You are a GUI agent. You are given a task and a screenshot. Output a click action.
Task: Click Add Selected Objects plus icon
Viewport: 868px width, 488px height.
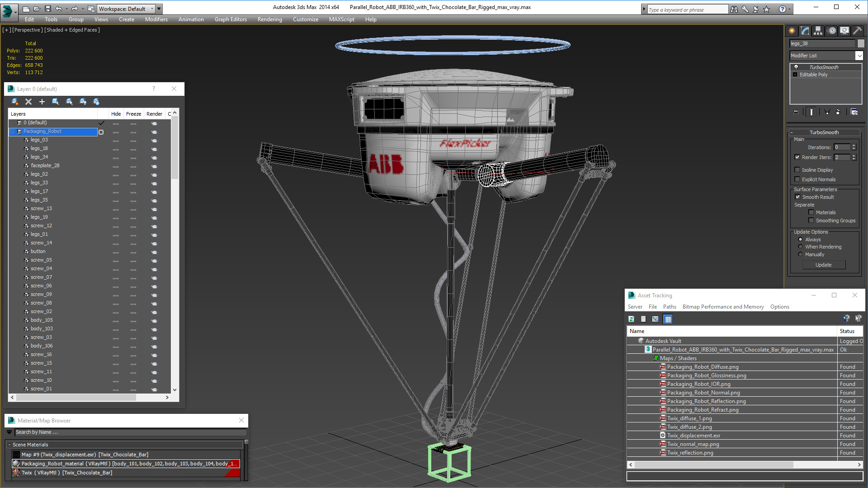tap(42, 102)
